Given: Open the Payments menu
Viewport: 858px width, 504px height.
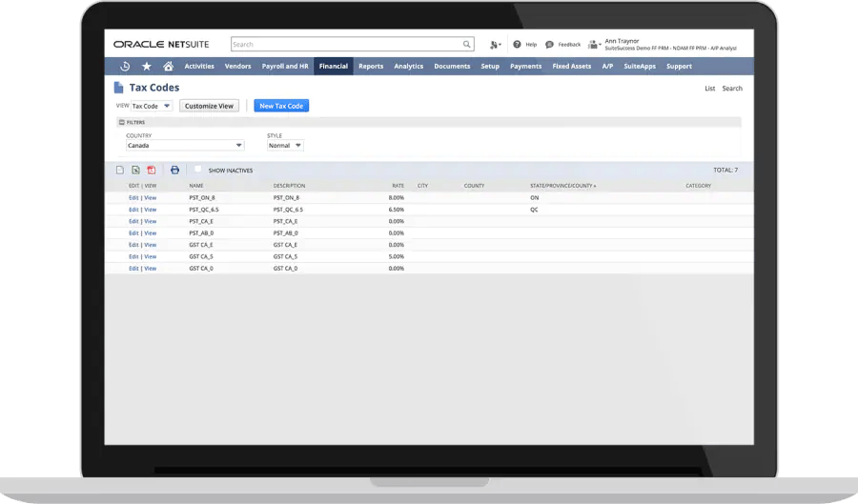Looking at the screenshot, I should [526, 66].
